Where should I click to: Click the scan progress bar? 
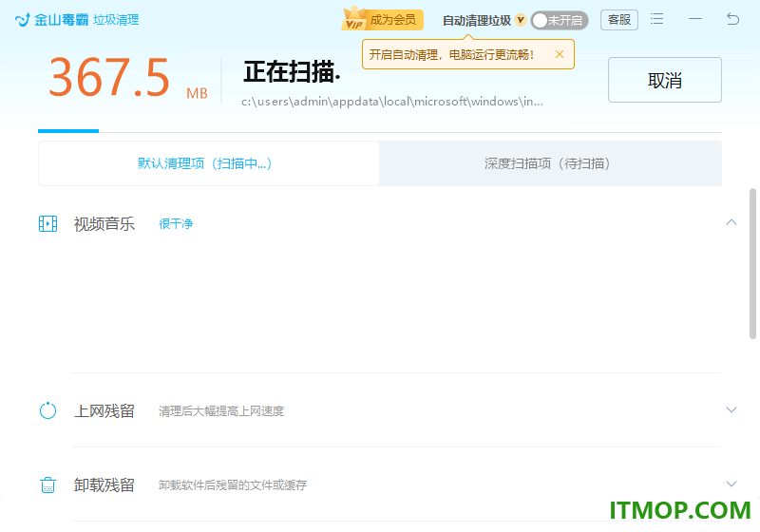[380, 131]
